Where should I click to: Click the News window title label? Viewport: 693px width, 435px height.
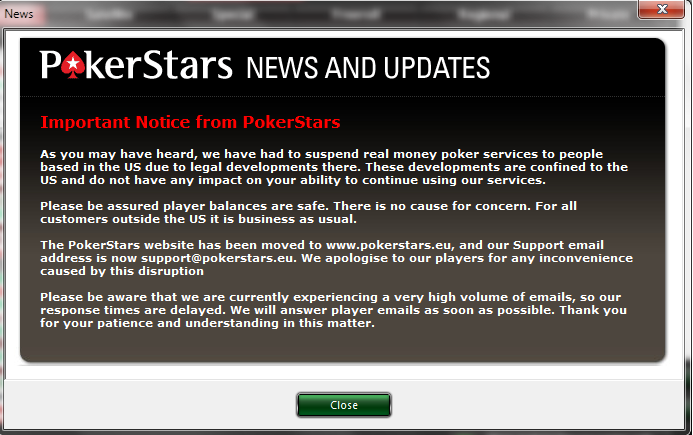coord(19,14)
